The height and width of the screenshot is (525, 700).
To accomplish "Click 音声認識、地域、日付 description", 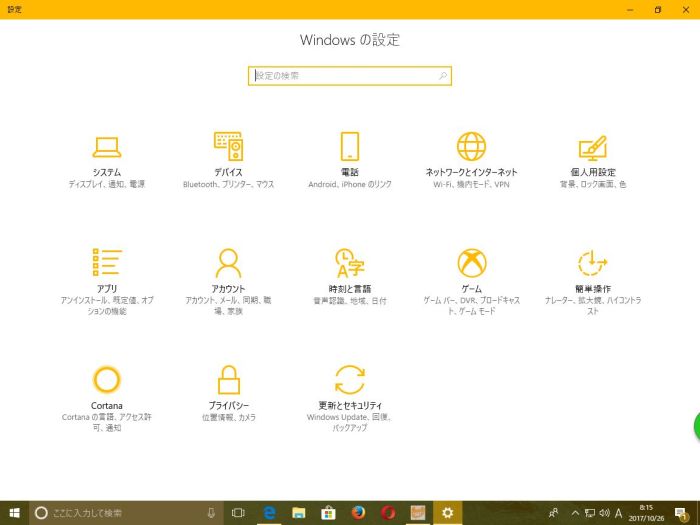I will tap(350, 301).
